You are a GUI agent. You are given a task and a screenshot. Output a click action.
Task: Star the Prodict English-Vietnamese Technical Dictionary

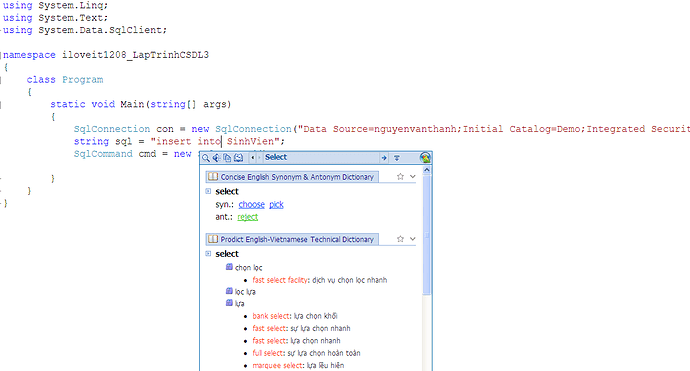400,239
